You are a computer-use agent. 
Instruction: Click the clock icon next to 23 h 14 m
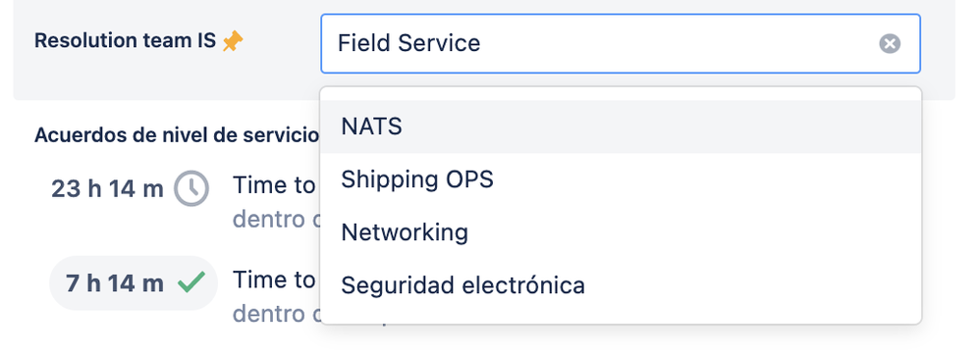[191, 188]
